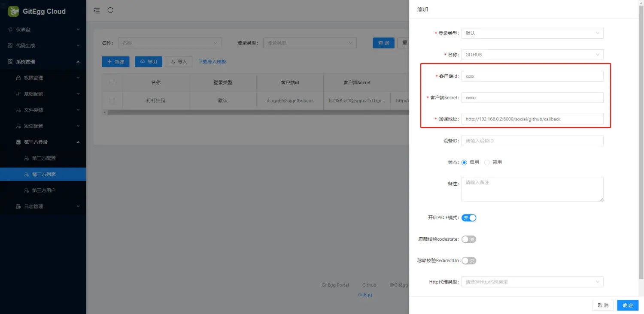644x314 pixels.
Task: Click the 钉钉扫码 cell in the table
Action: click(156, 100)
